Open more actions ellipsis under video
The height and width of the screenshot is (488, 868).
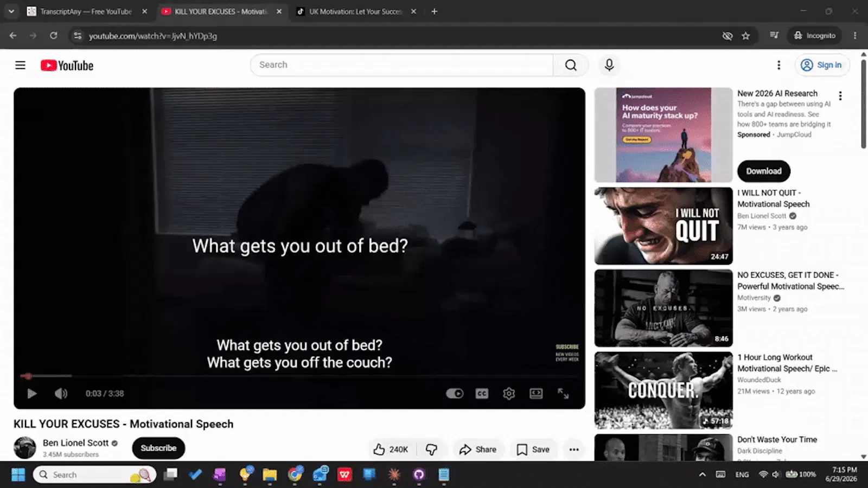click(574, 450)
